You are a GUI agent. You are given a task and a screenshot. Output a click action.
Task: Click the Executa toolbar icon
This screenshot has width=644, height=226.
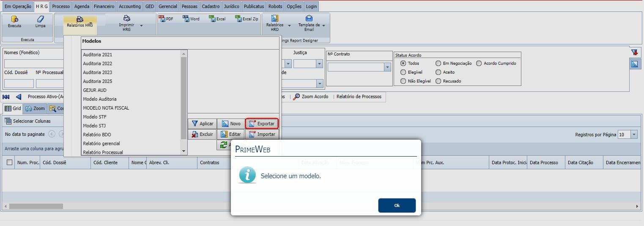[14, 21]
